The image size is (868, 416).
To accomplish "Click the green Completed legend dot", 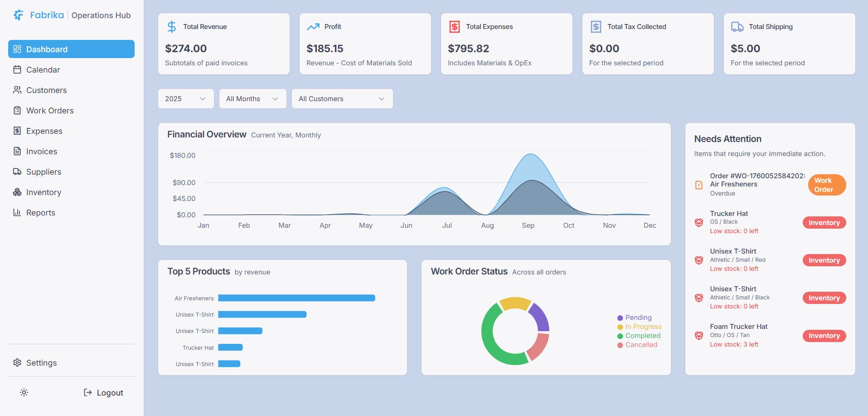I will coord(619,336).
